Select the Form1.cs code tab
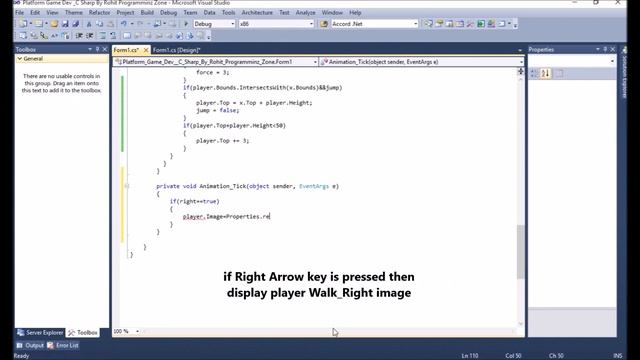Screen dimensions: 640x360 click(x=127, y=50)
